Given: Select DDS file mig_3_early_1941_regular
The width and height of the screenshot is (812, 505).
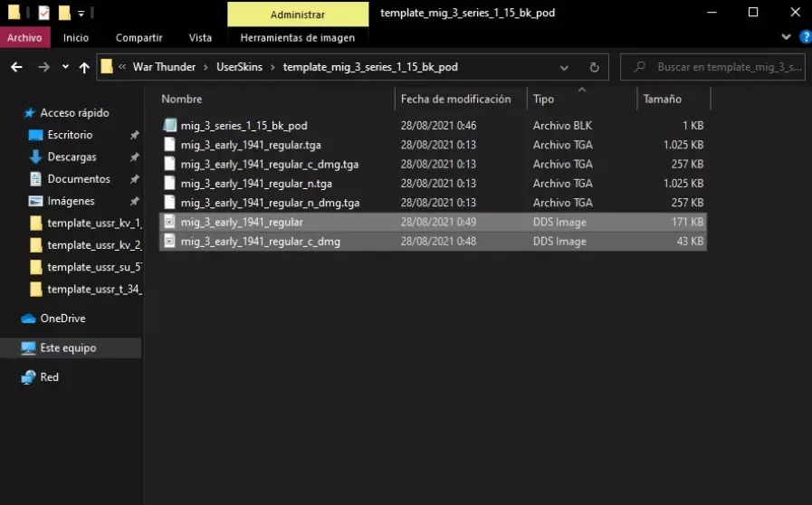Looking at the screenshot, I should [x=242, y=223].
